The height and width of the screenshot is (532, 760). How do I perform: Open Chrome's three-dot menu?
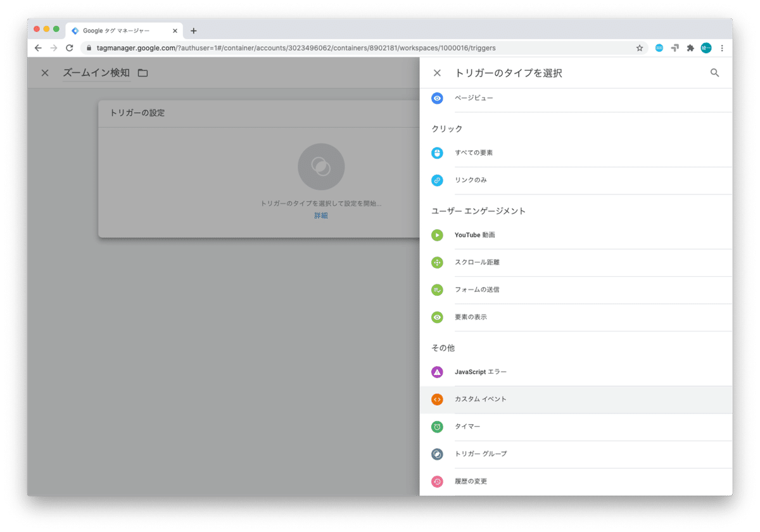[x=722, y=48]
